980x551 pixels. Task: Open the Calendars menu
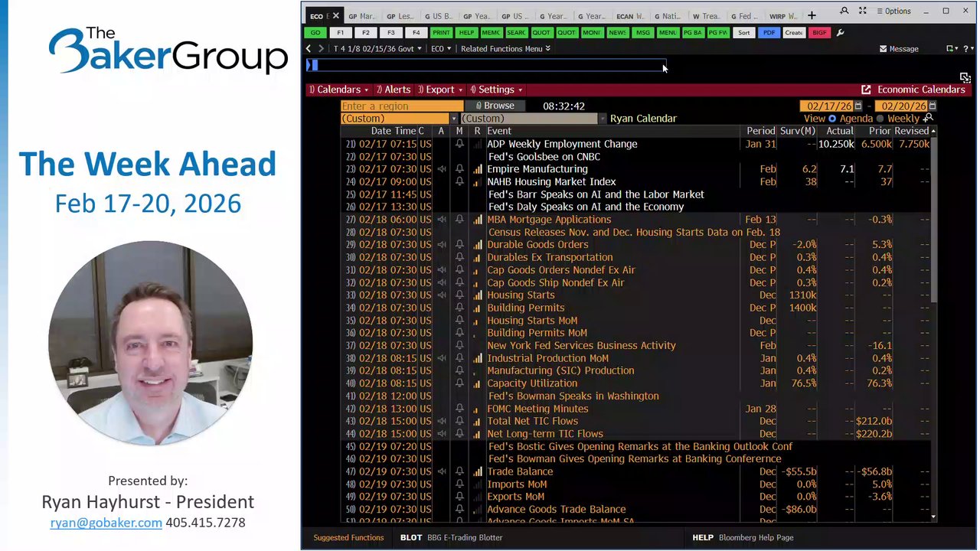click(x=338, y=90)
